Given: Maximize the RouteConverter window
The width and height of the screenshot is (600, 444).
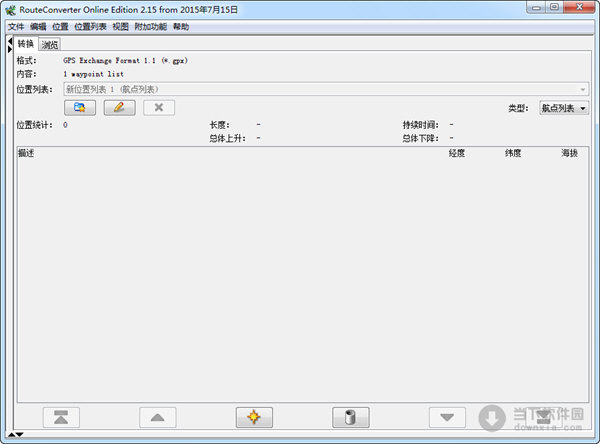Looking at the screenshot, I should (554, 8).
